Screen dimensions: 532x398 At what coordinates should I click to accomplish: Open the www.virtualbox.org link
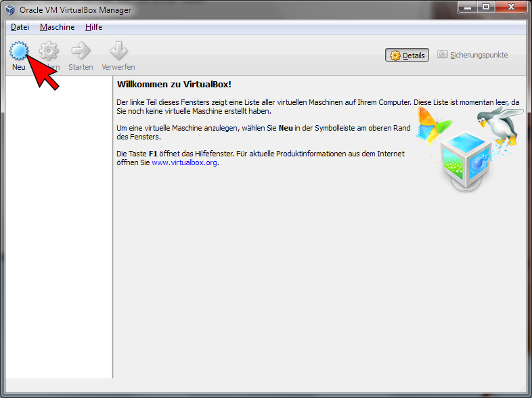tap(184, 163)
